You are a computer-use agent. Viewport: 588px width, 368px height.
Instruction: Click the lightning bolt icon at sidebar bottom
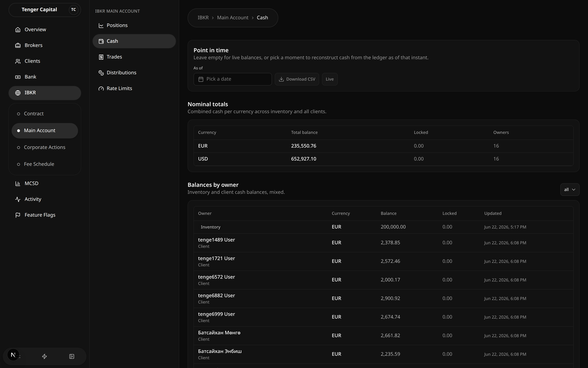click(44, 357)
